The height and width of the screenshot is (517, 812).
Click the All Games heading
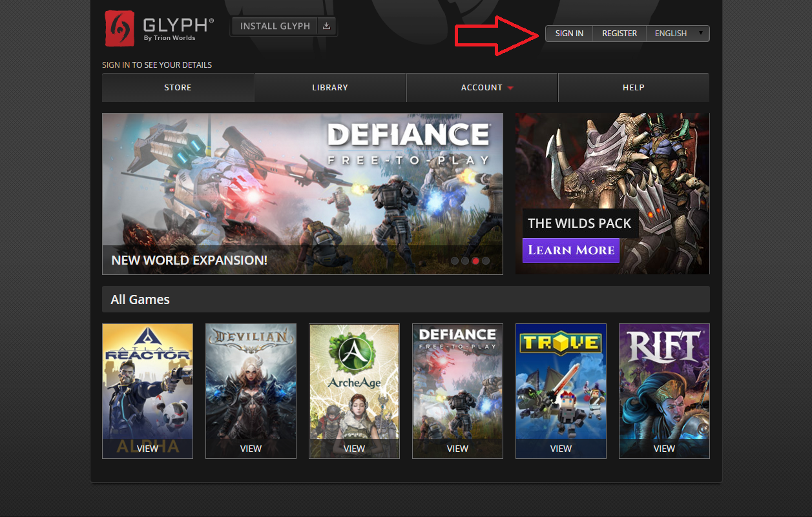pyautogui.click(x=140, y=299)
